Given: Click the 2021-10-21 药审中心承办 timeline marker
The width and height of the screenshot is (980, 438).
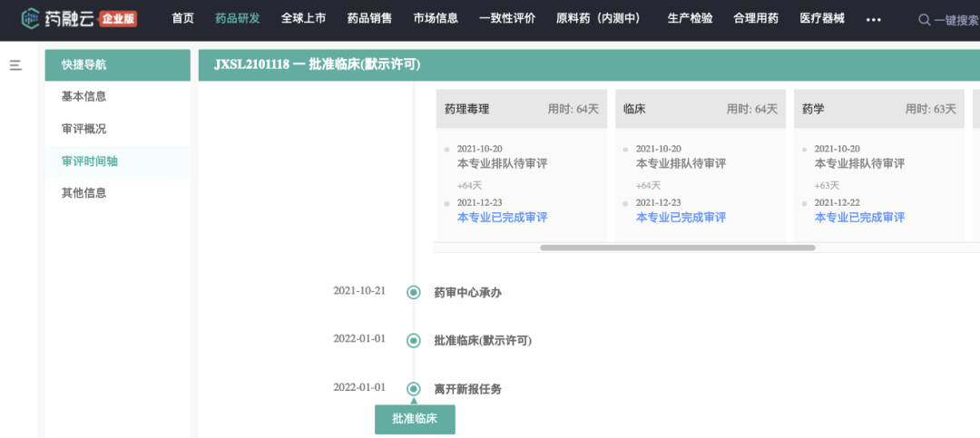Looking at the screenshot, I should [x=414, y=292].
